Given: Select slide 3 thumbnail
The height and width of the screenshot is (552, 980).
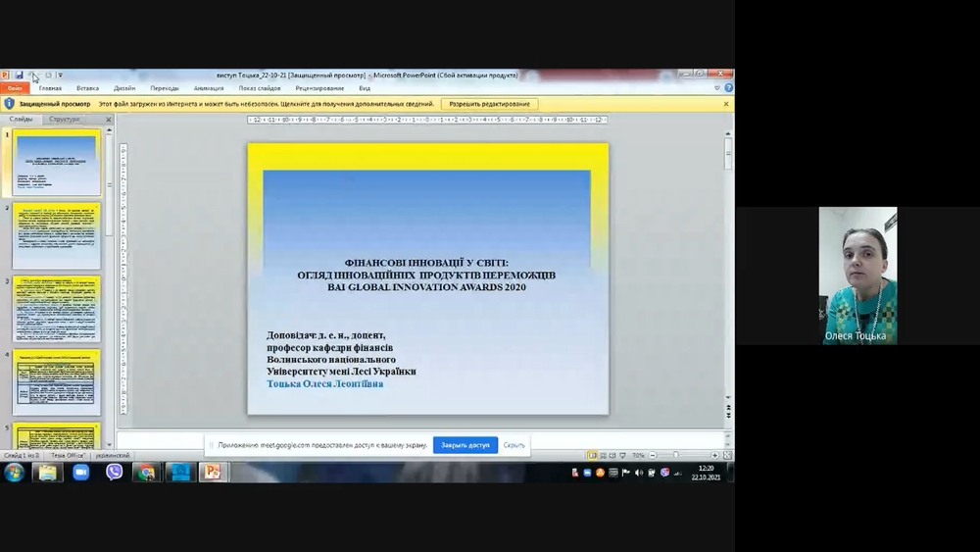Looking at the screenshot, I should [x=56, y=310].
